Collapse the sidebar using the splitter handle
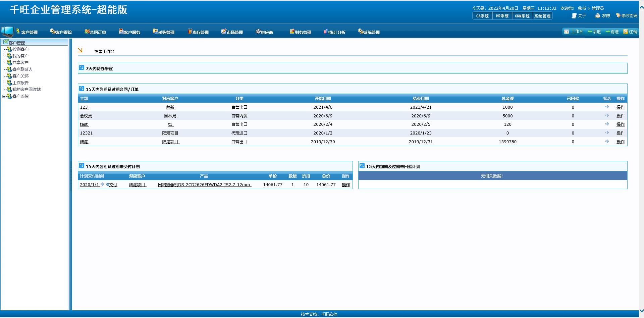 pos(70,176)
